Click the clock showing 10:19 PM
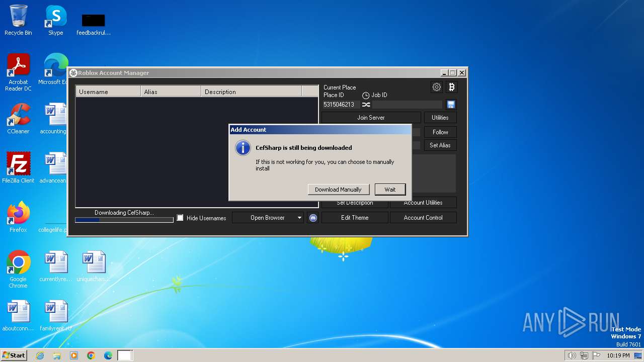The height and width of the screenshot is (362, 644). (618, 355)
